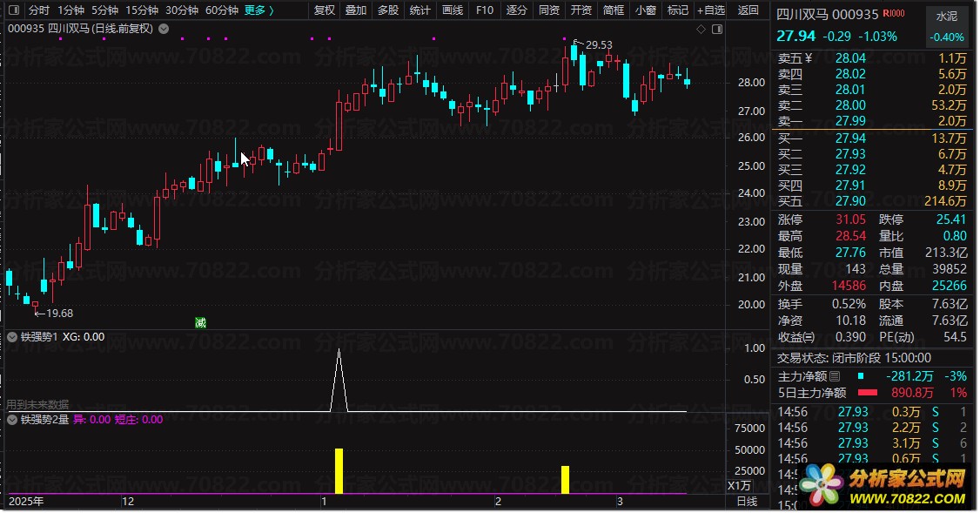Screen dimensions: 980x513
Task: Click the green 减 marker on chart
Action: click(x=201, y=323)
